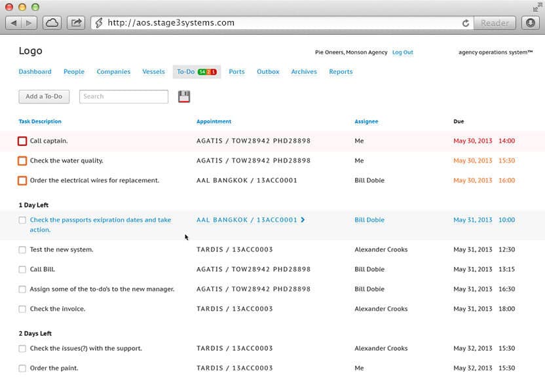
Task: Expand the AAL BANGKOK / 13ACC0001 appointment chevron
Action: [x=301, y=220]
